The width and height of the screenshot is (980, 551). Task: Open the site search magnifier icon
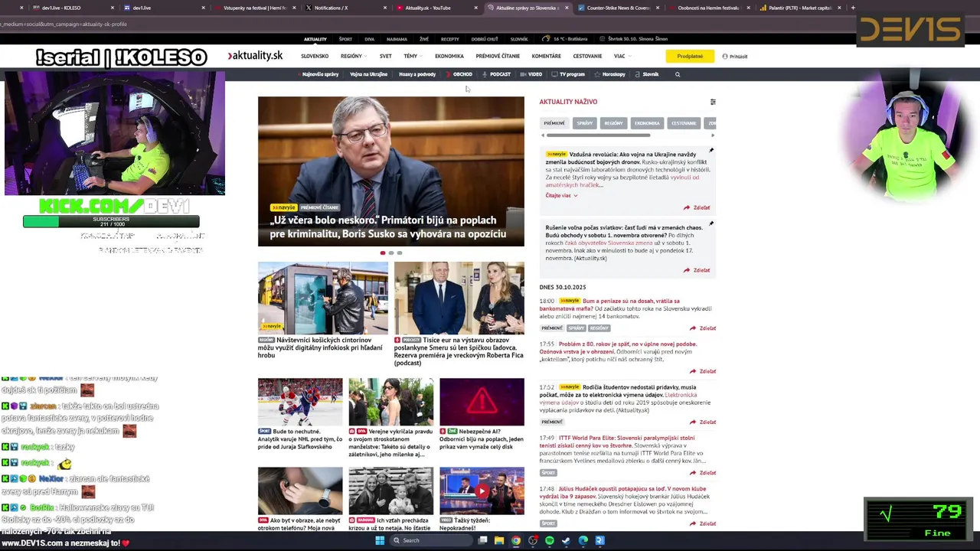click(677, 74)
